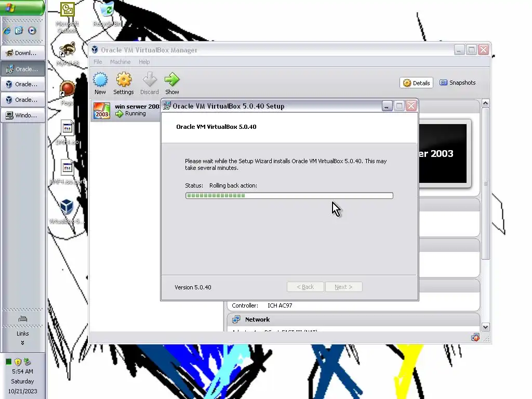The image size is (532, 399).
Task: Switch to the Windo... taskbar button
Action: click(23, 115)
